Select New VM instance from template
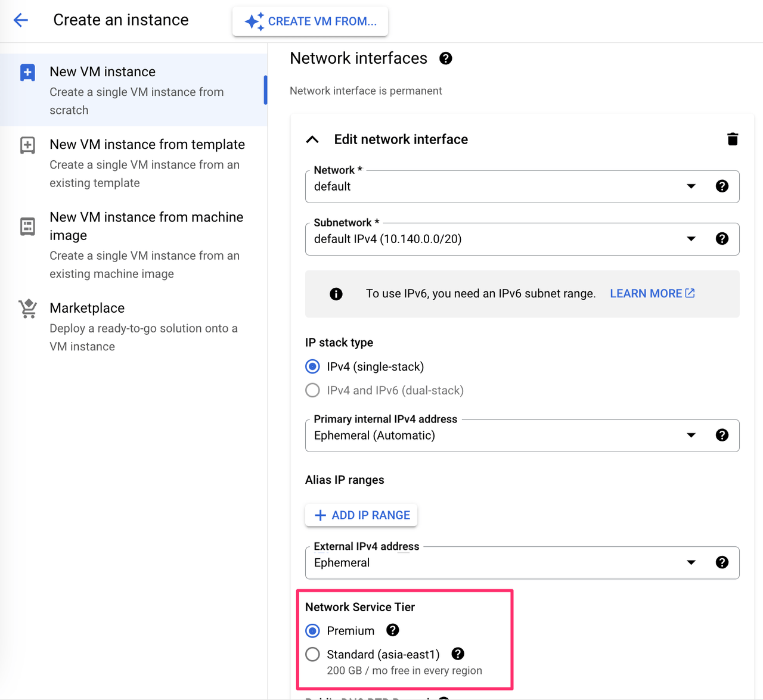 click(x=147, y=144)
